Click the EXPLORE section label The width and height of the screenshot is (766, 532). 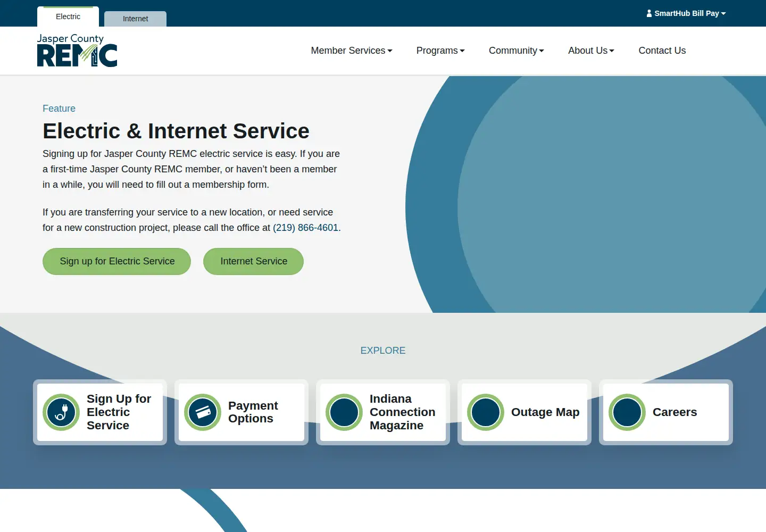[383, 351]
